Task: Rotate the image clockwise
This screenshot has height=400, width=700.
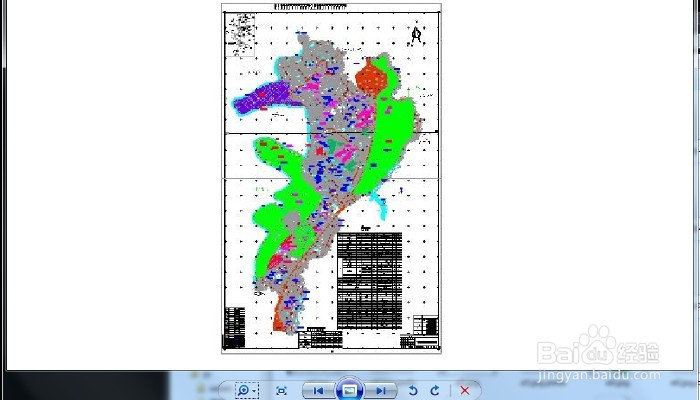Action: (x=435, y=391)
